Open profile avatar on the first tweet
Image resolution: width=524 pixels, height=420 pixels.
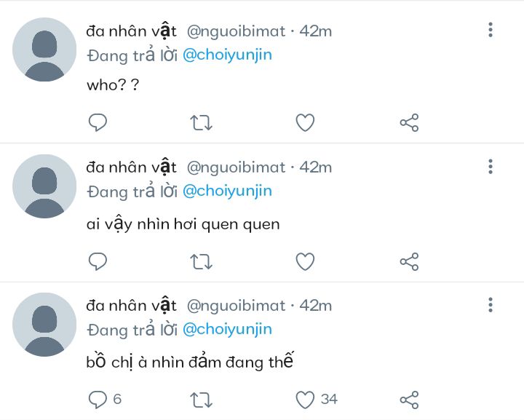tap(44, 49)
